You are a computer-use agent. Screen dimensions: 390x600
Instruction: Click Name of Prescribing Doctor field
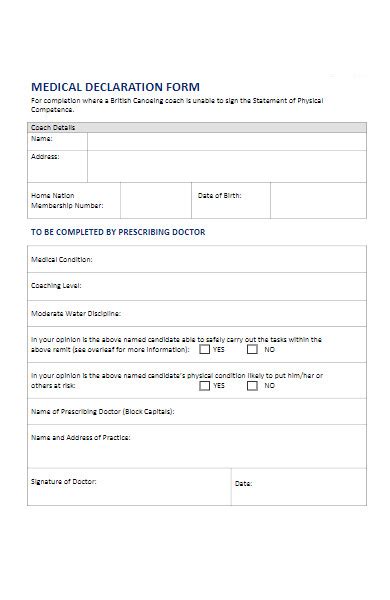coord(197,412)
